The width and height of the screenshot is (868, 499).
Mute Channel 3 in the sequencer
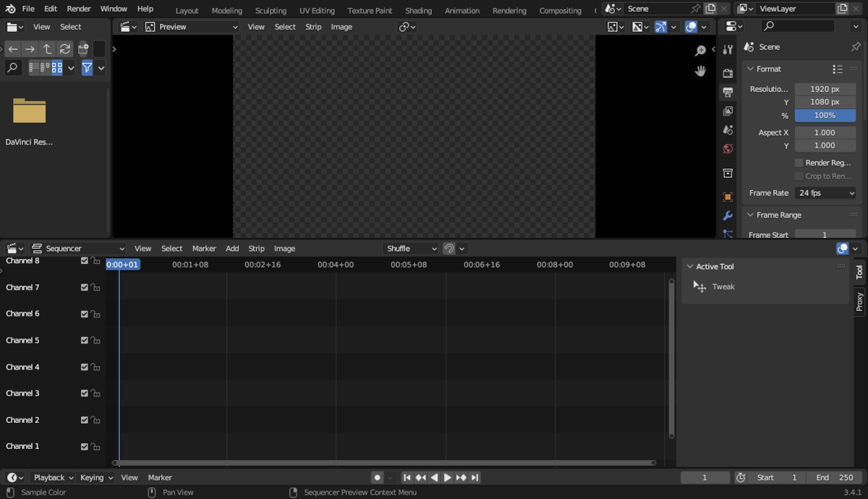point(84,393)
